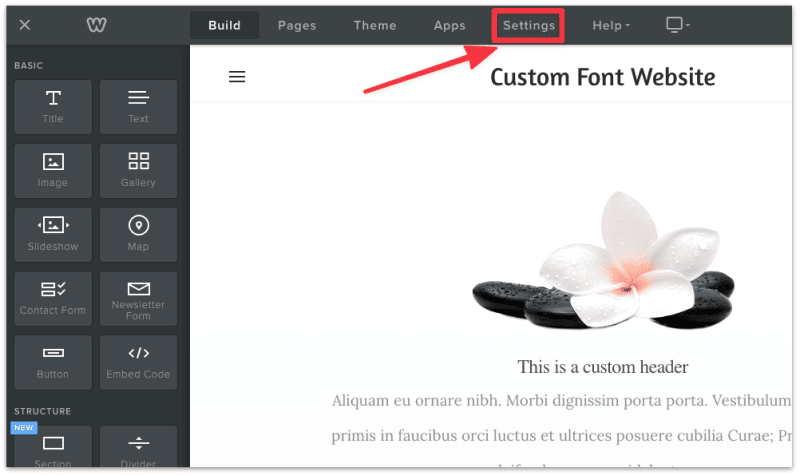Image resolution: width=800 pixels, height=476 pixels.
Task: Click the Custom Font Website title
Action: [x=603, y=77]
